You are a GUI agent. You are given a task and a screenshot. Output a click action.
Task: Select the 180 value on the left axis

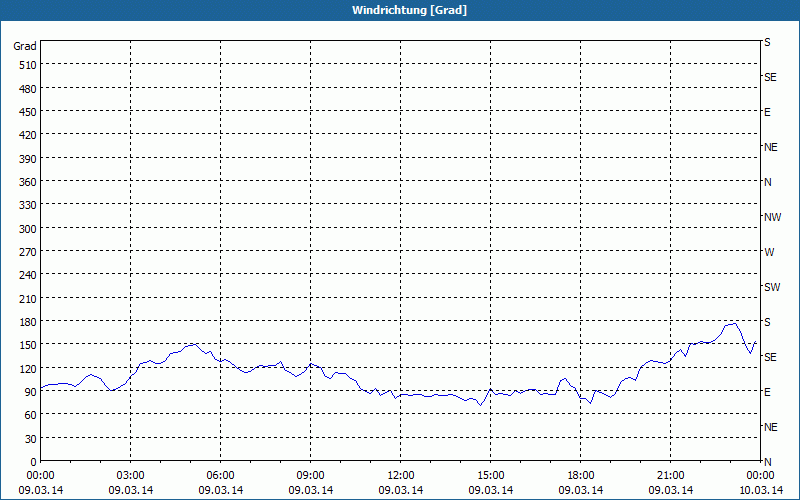tap(28, 322)
